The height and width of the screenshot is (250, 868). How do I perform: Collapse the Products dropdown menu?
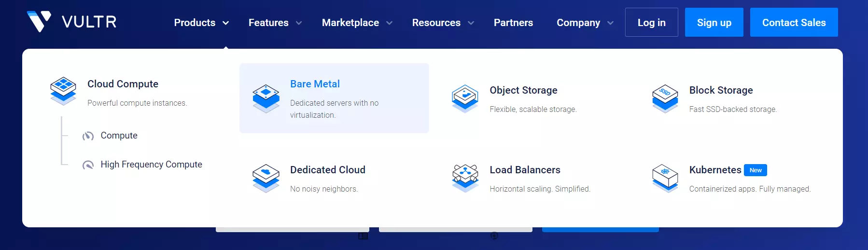tap(201, 23)
